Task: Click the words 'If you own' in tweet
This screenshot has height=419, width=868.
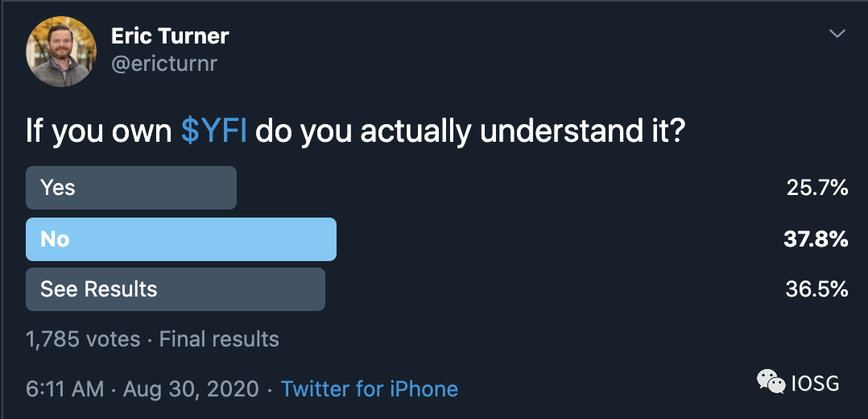Action: tap(99, 131)
